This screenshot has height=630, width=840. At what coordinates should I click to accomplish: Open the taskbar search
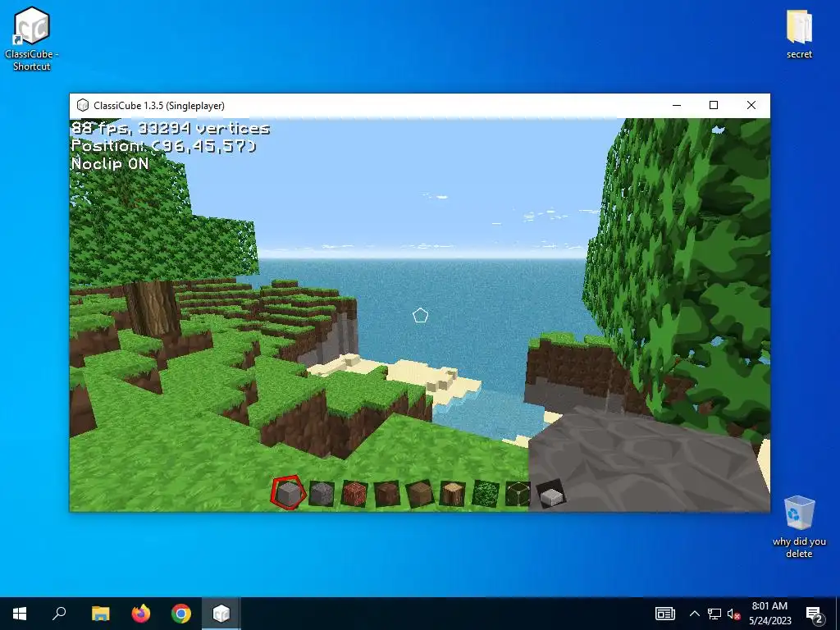(59, 614)
